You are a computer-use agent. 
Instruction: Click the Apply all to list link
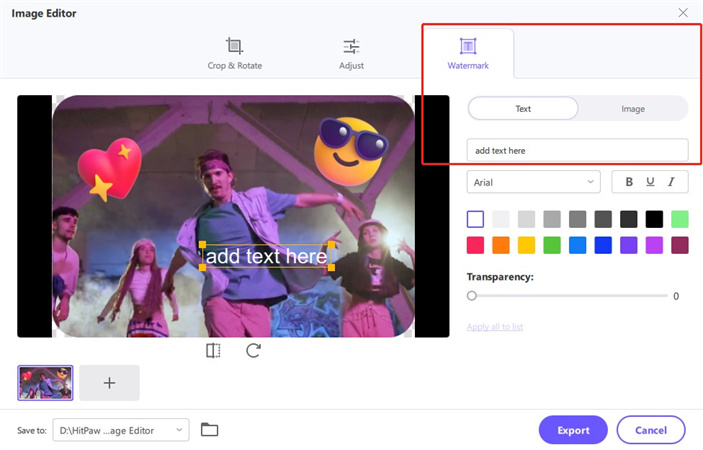pyautogui.click(x=495, y=327)
